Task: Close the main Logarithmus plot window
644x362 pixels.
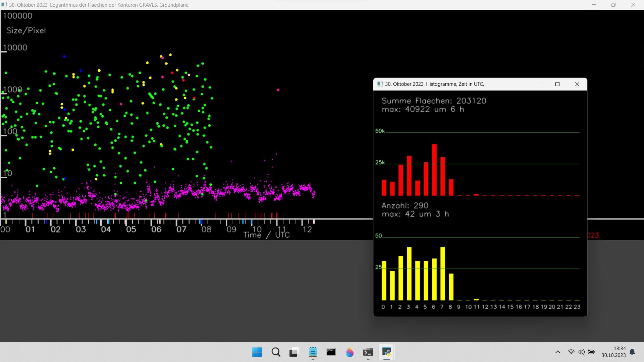Action: click(633, 5)
